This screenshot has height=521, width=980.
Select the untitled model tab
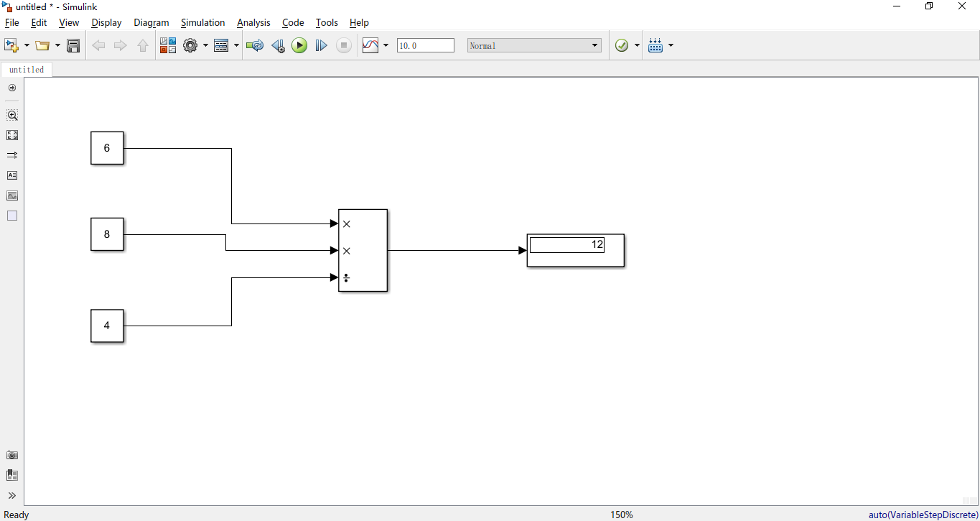coord(27,70)
